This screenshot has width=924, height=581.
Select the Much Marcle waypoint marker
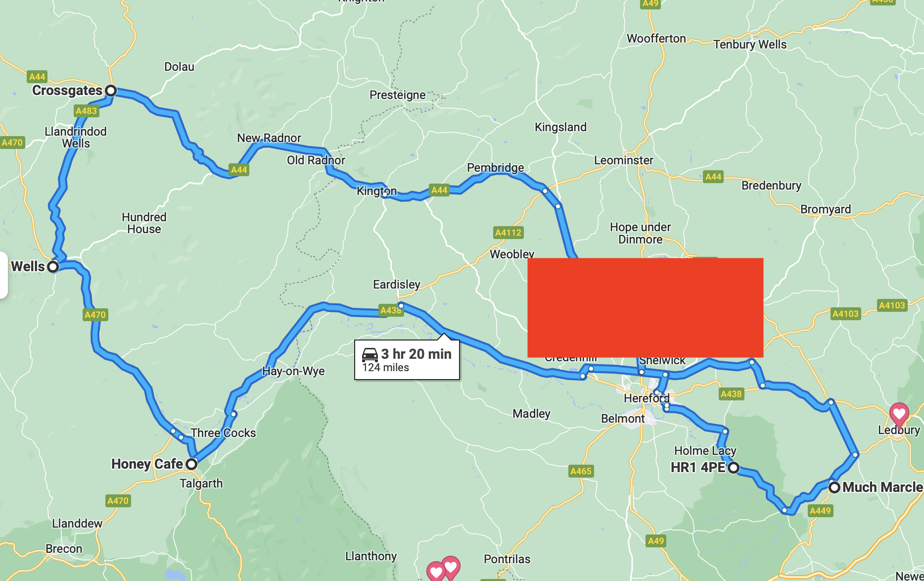834,487
